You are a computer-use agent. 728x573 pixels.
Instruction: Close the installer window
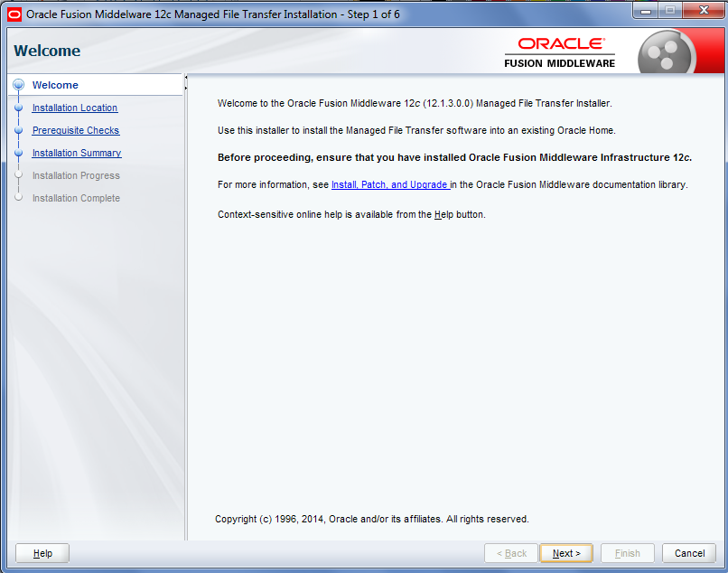pyautogui.click(x=704, y=11)
